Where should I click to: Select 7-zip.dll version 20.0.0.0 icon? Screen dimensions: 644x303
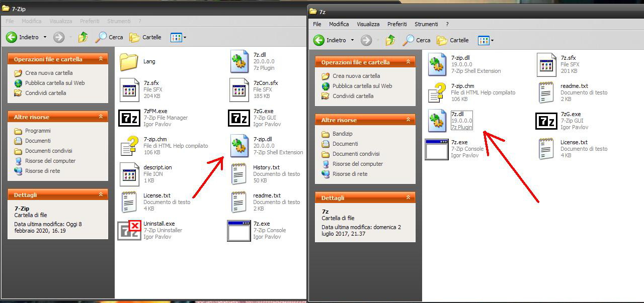pyautogui.click(x=239, y=146)
